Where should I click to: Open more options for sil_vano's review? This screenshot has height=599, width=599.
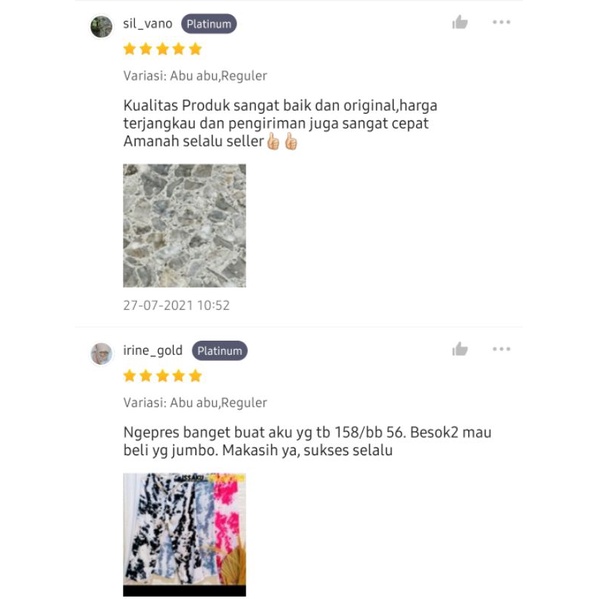pos(501,22)
